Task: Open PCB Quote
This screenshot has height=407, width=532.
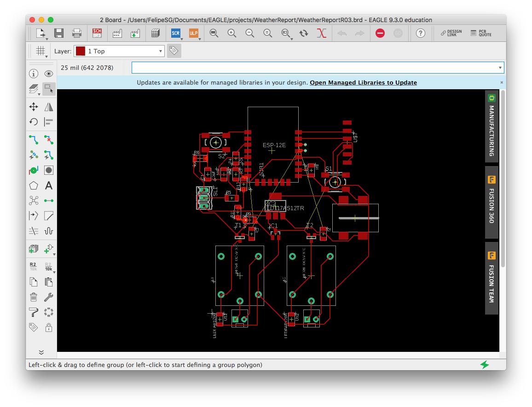Action: (x=481, y=33)
